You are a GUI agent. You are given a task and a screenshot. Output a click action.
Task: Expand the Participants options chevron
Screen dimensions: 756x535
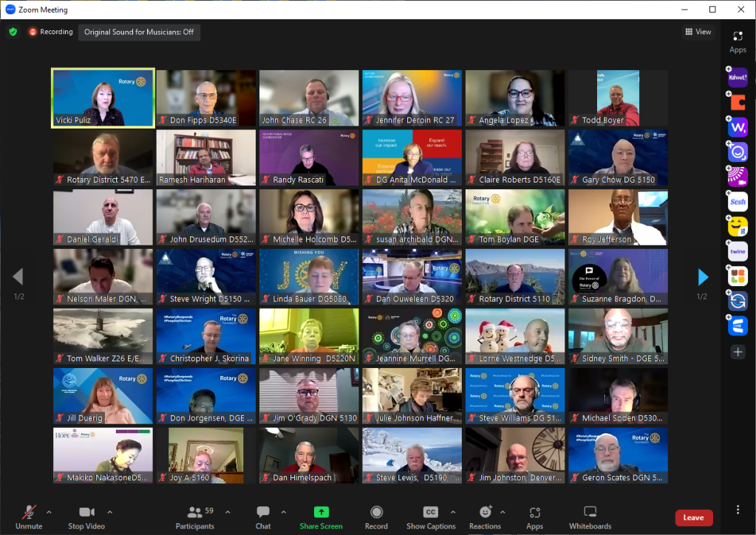[227, 511]
